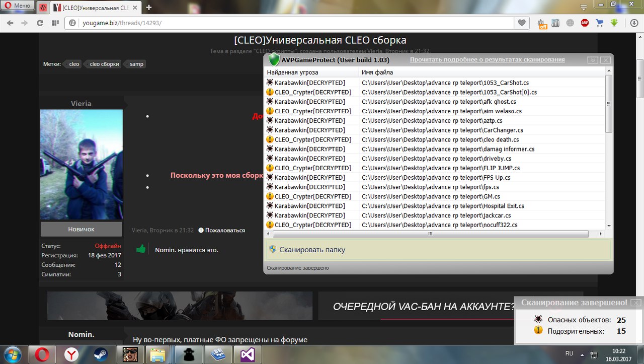The image size is (644, 364).
Task: Open the Windows Start menu
Action: 13,354
